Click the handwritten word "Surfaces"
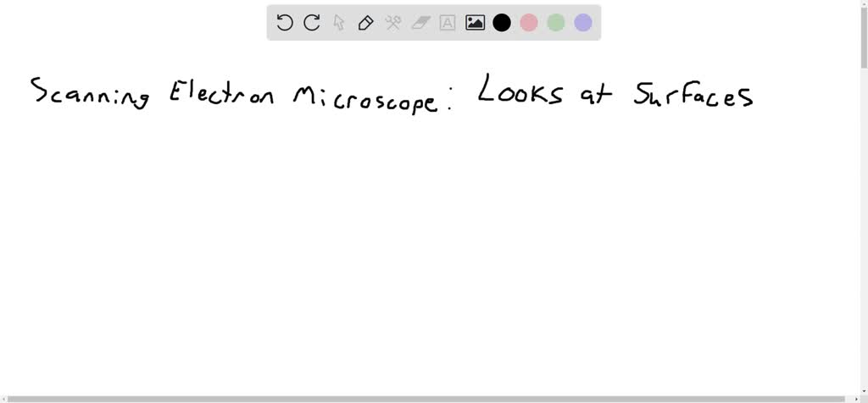This screenshot has height=403, width=868. click(x=693, y=94)
